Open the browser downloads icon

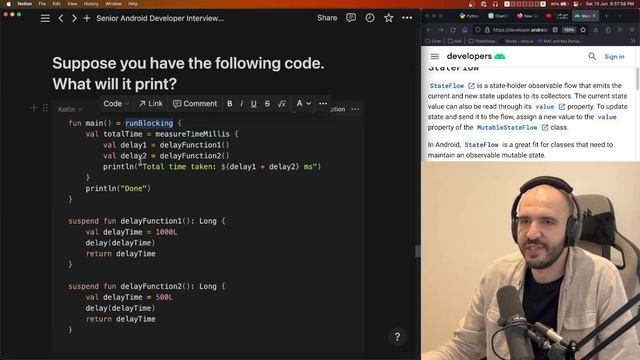point(596,30)
